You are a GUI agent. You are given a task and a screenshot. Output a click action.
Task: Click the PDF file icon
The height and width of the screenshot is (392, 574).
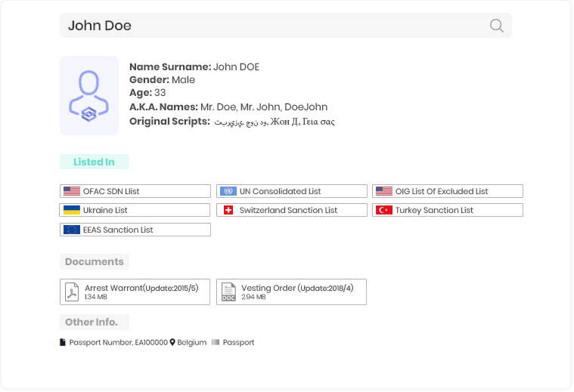(x=72, y=292)
